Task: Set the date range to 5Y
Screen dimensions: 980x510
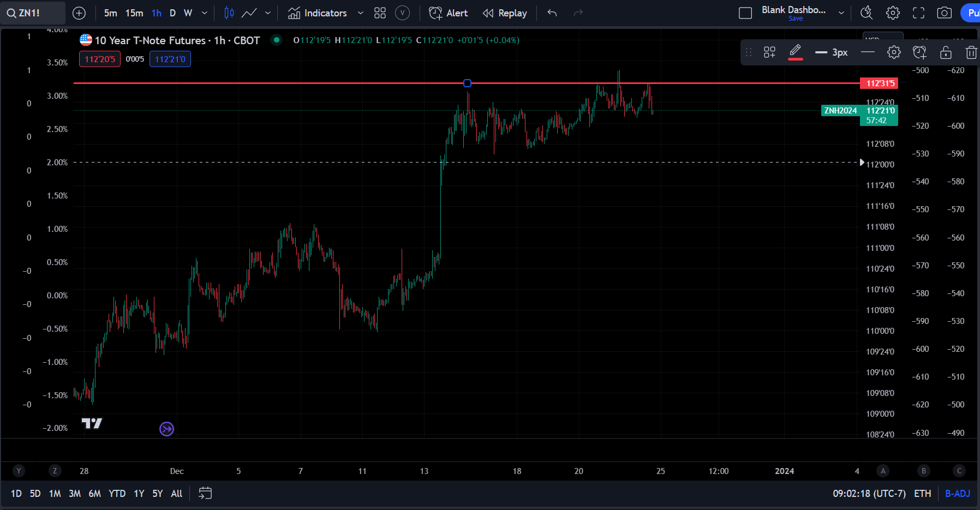Action: pyautogui.click(x=158, y=494)
